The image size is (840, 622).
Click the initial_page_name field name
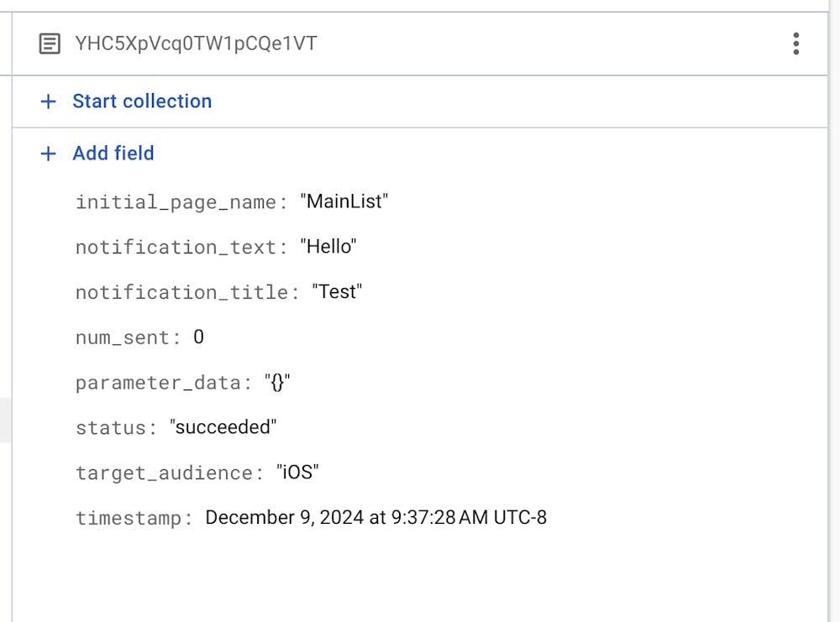[x=176, y=202]
